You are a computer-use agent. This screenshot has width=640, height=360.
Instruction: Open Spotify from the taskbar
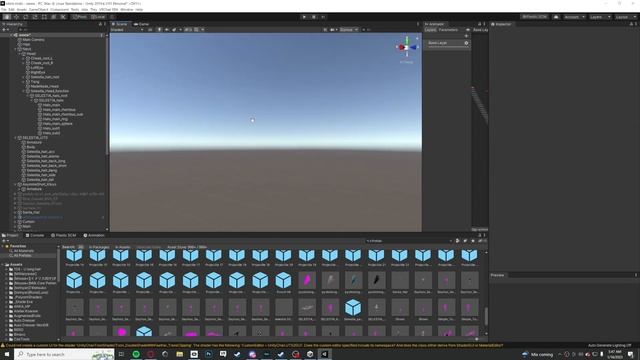pyautogui.click(x=136, y=354)
